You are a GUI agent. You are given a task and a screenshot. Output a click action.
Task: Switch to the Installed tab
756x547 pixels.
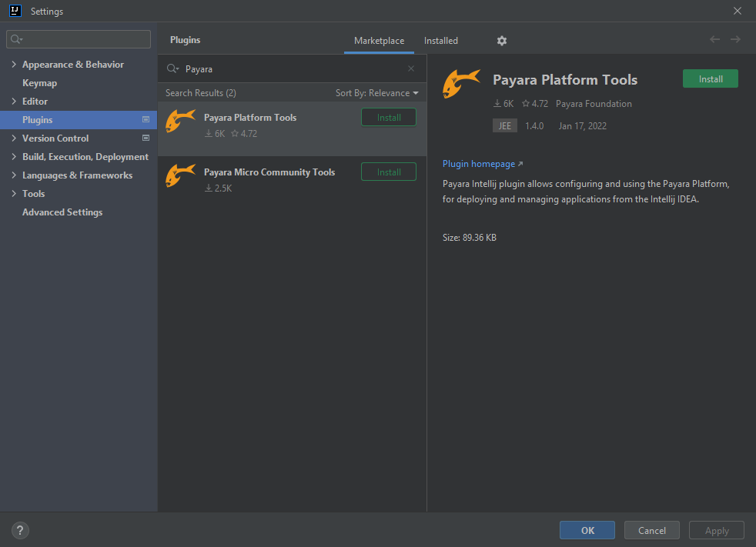click(440, 40)
